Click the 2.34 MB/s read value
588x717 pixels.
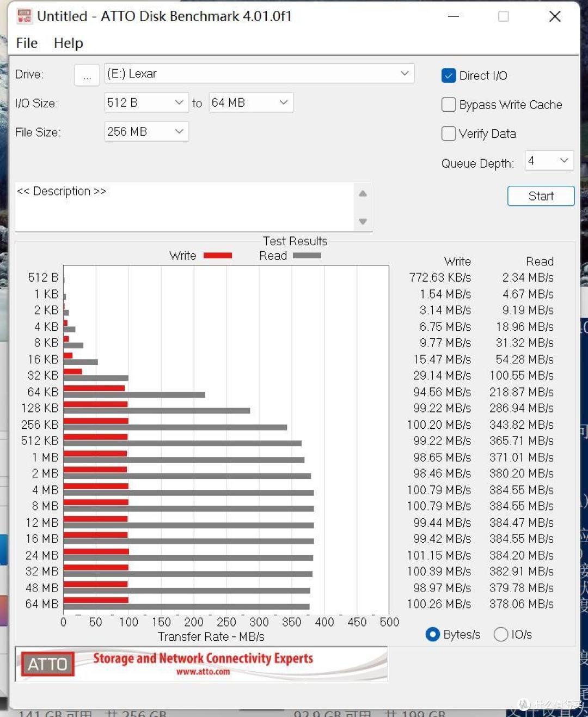pos(528,278)
